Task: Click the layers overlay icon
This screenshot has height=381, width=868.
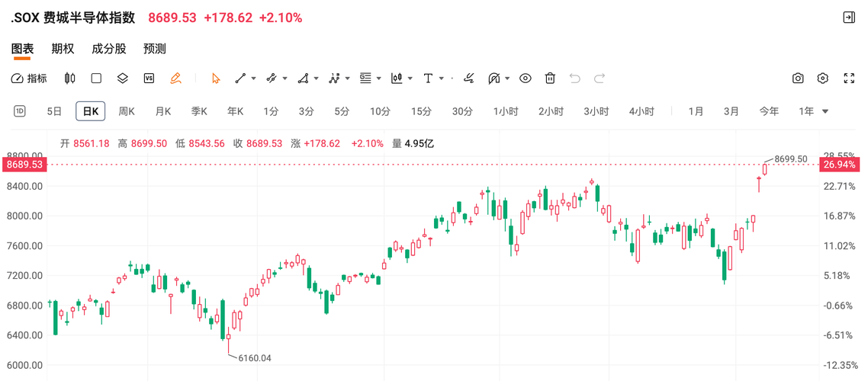Action: (122, 78)
